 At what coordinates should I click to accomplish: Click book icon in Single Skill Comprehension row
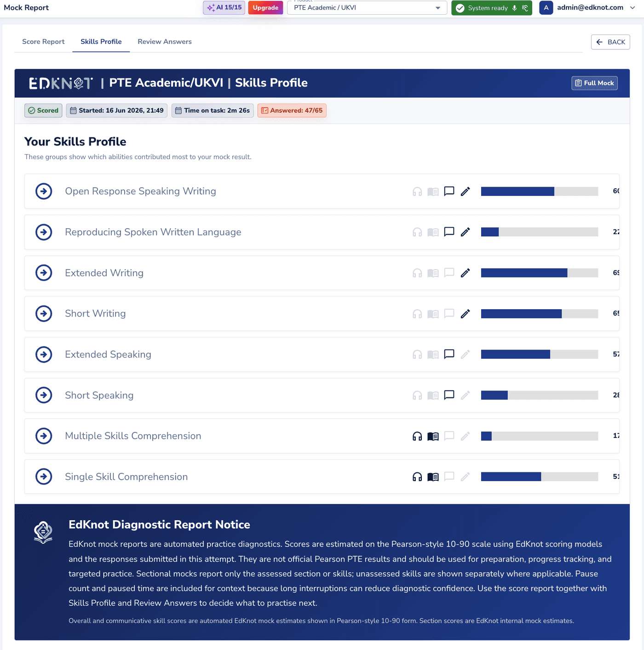coord(433,477)
